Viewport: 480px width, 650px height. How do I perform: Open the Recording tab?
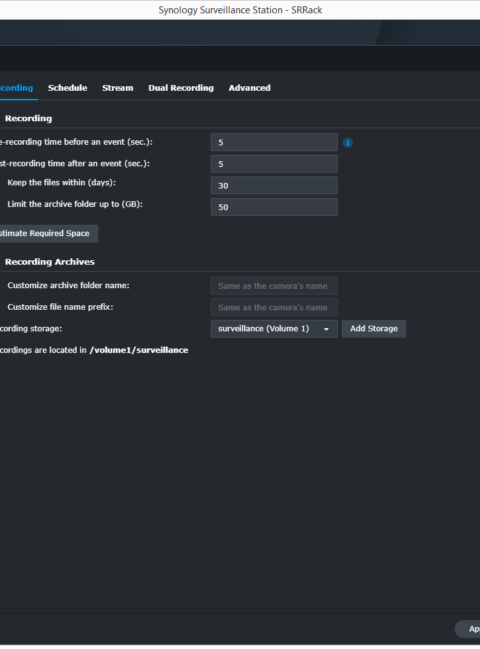click(x=17, y=88)
